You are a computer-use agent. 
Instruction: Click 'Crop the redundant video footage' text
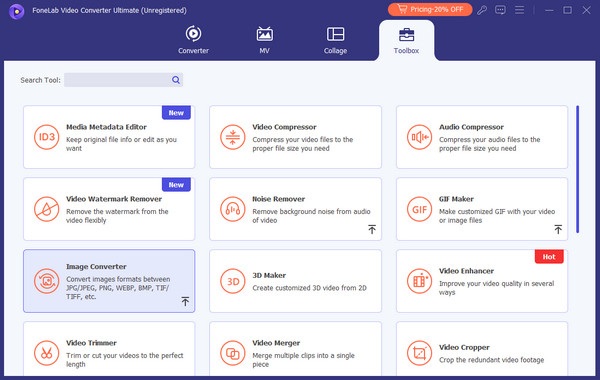(491, 360)
